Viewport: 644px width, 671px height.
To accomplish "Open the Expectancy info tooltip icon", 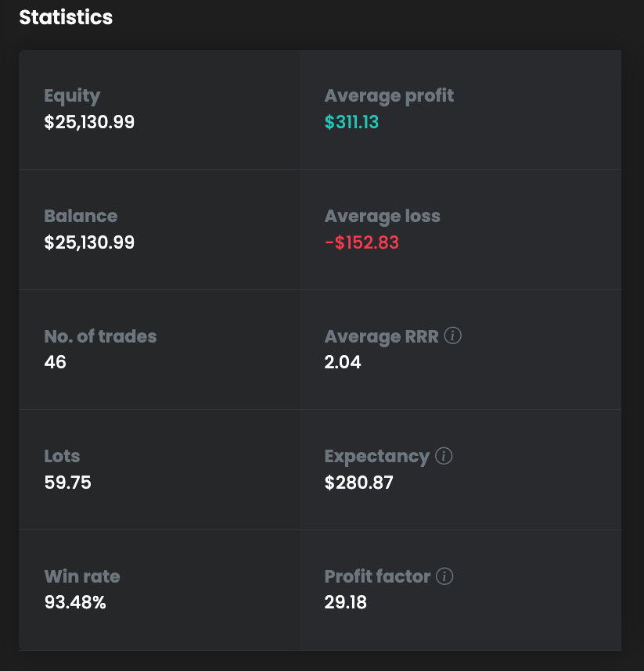I will tap(444, 456).
